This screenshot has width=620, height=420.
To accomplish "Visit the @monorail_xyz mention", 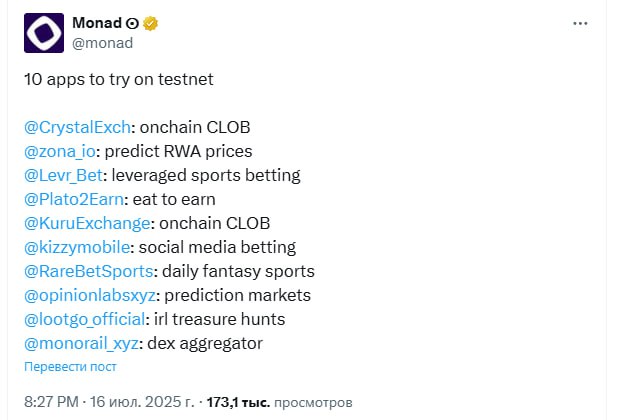I will point(81,344).
